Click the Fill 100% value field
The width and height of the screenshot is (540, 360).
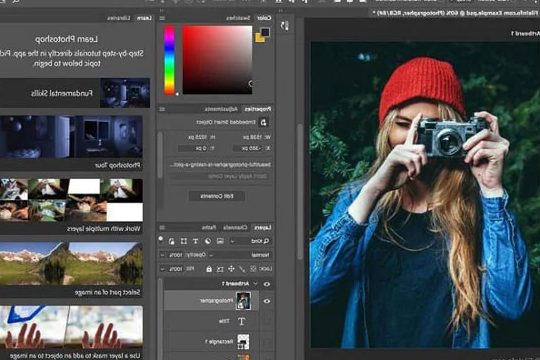pos(175,269)
